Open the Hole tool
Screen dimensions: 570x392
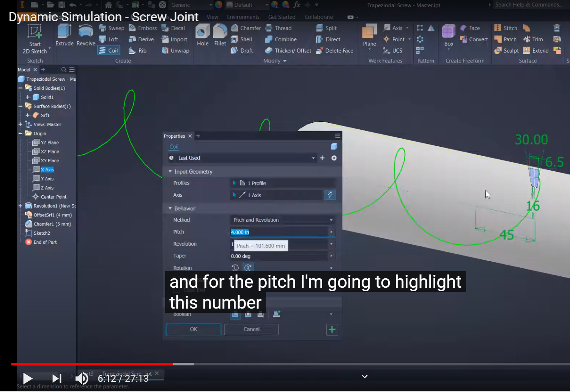[x=202, y=36]
